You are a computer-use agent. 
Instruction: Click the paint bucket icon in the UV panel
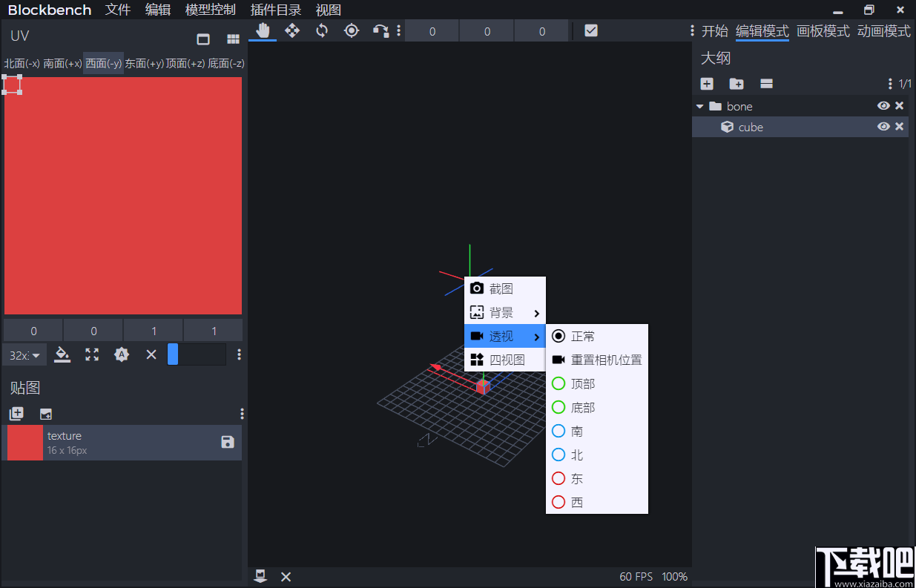(x=62, y=354)
